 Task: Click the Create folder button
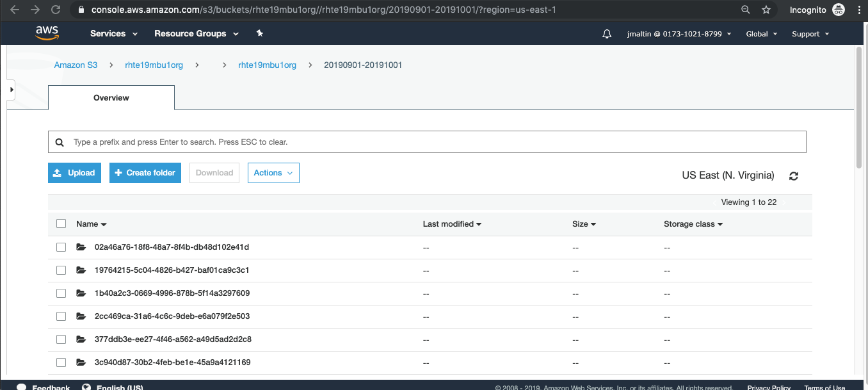[x=145, y=173]
